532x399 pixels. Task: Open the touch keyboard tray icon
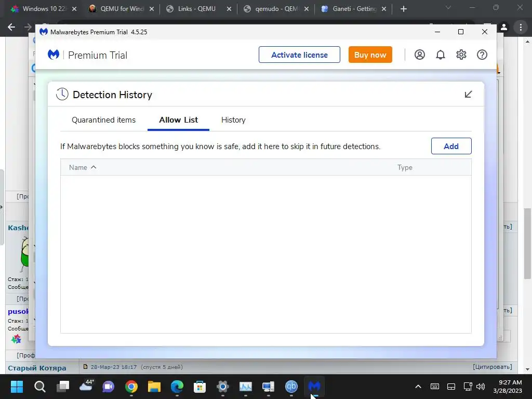[x=435, y=387]
